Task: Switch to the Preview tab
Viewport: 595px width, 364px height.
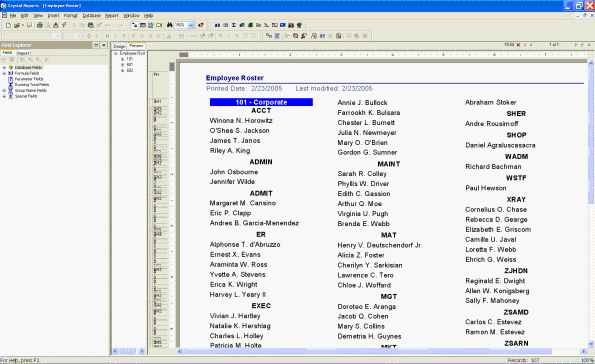Action: point(136,46)
